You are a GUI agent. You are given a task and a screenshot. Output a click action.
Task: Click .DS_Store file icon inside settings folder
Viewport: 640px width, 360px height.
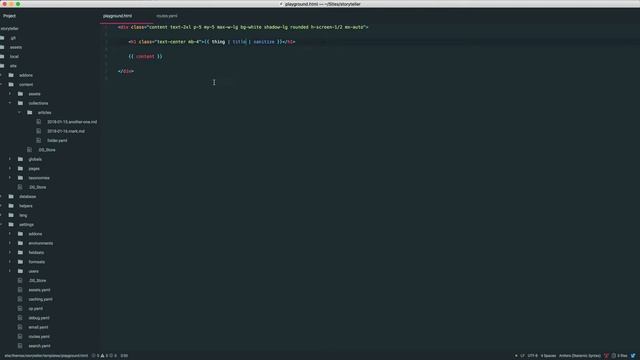click(x=20, y=280)
